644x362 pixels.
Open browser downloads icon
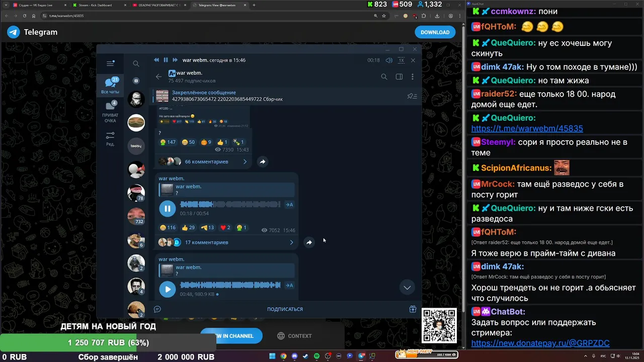437,16
